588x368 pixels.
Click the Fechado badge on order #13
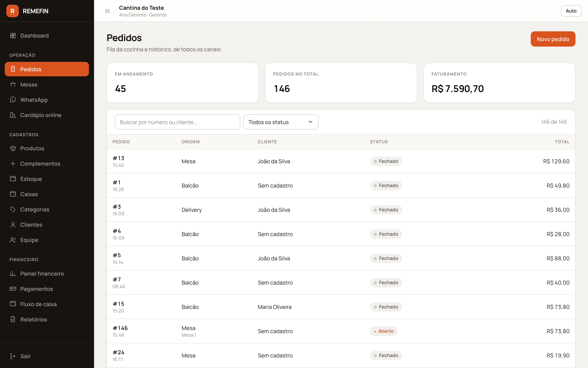click(386, 161)
